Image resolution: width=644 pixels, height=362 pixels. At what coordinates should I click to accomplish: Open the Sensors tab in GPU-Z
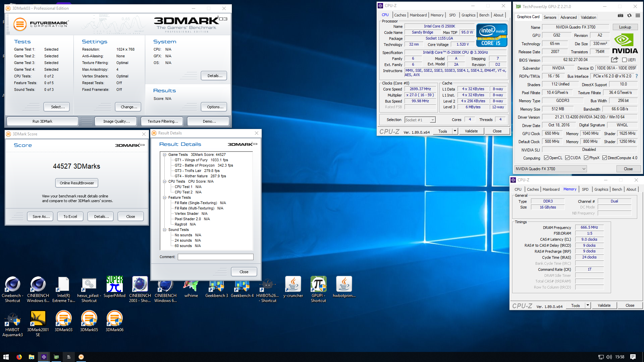pyautogui.click(x=550, y=17)
